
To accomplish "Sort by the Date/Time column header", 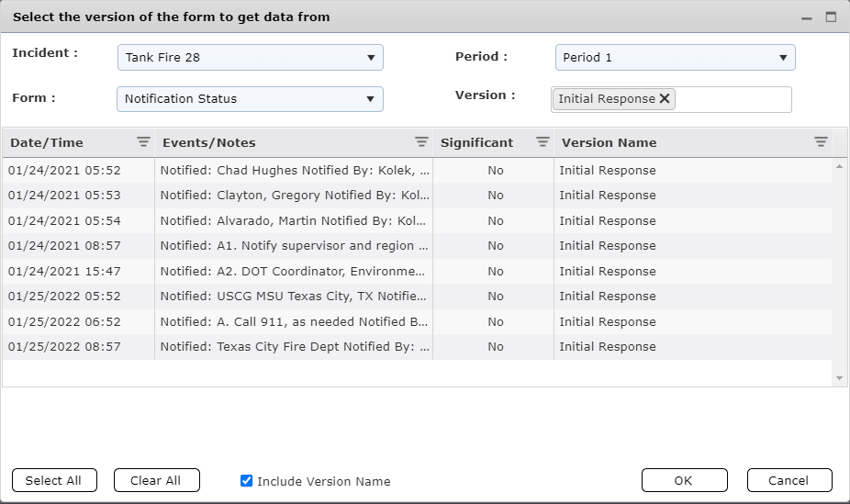I will [47, 142].
